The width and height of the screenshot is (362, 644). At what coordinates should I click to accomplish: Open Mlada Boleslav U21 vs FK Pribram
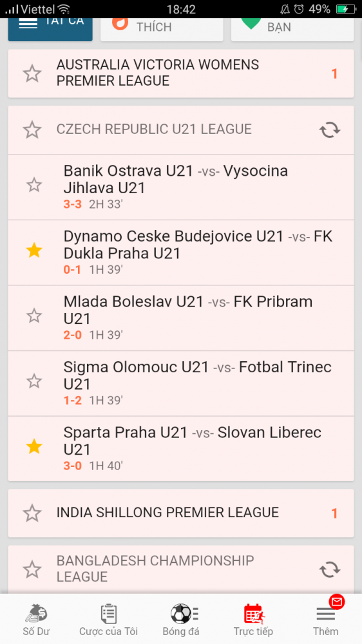point(181,318)
